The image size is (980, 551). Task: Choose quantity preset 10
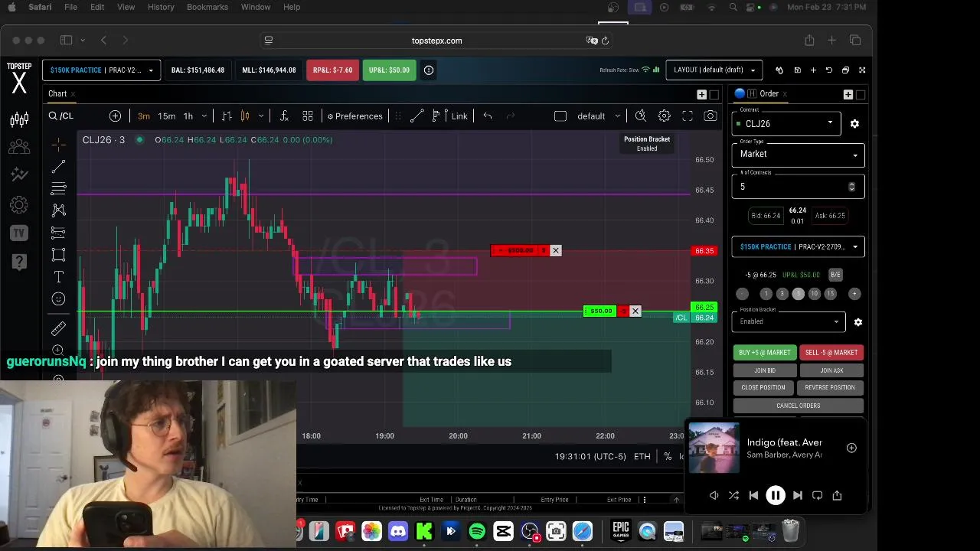[815, 294]
